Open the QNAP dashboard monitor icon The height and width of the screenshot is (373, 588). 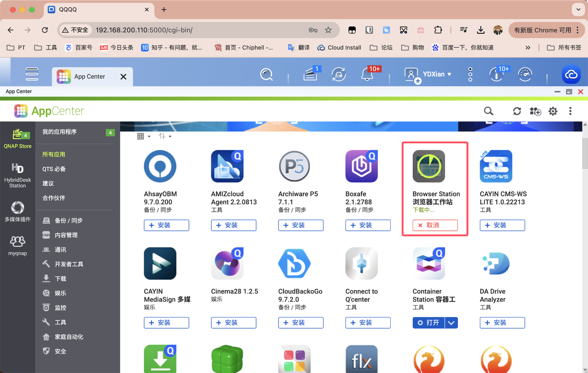(525, 74)
